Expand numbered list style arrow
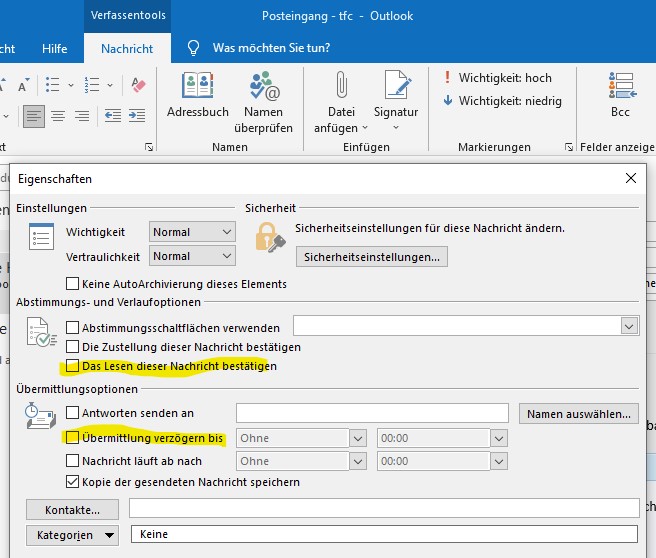The image size is (656, 558). 110,85
